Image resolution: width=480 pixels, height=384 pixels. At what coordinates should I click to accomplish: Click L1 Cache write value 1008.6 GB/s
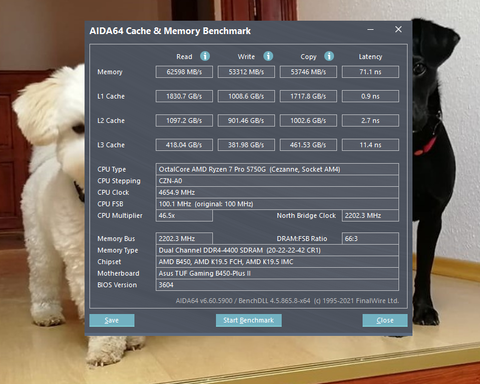click(x=246, y=96)
